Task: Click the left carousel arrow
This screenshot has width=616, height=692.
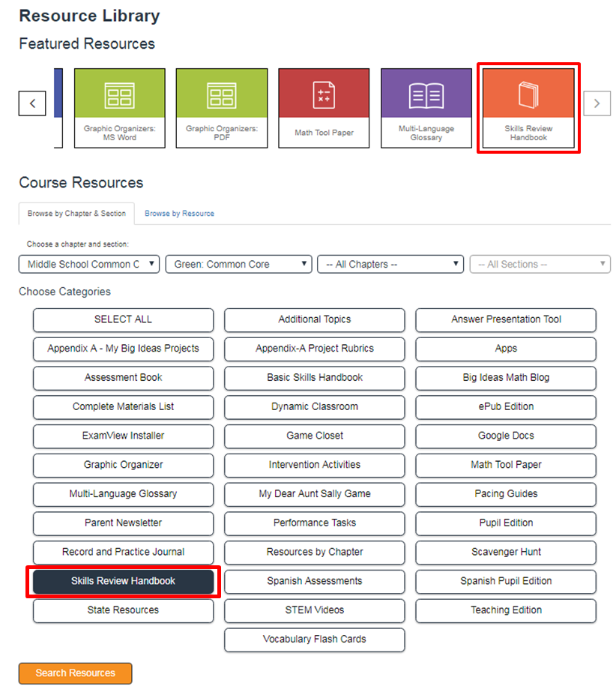Action: point(32,103)
